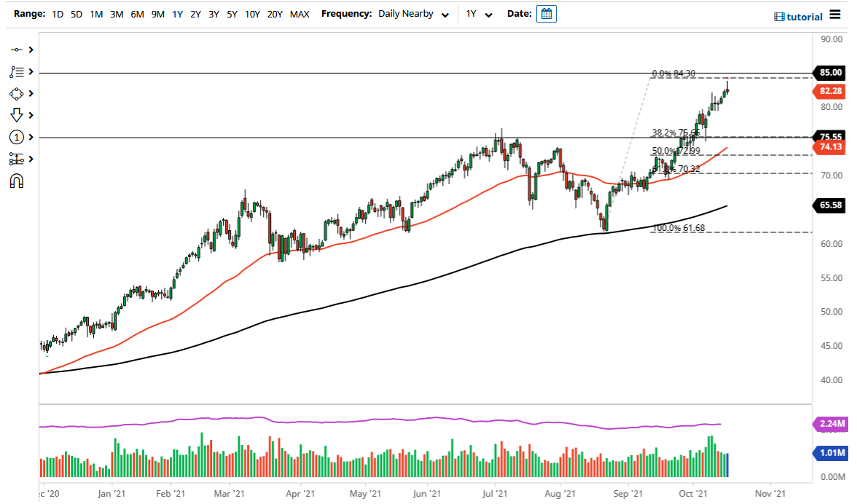This screenshot has height=504, width=857.
Task: Set range to 5Y
Action: [x=232, y=14]
